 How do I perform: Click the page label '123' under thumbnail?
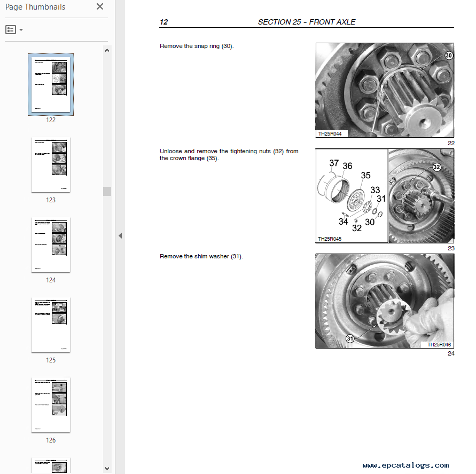tap(51, 200)
